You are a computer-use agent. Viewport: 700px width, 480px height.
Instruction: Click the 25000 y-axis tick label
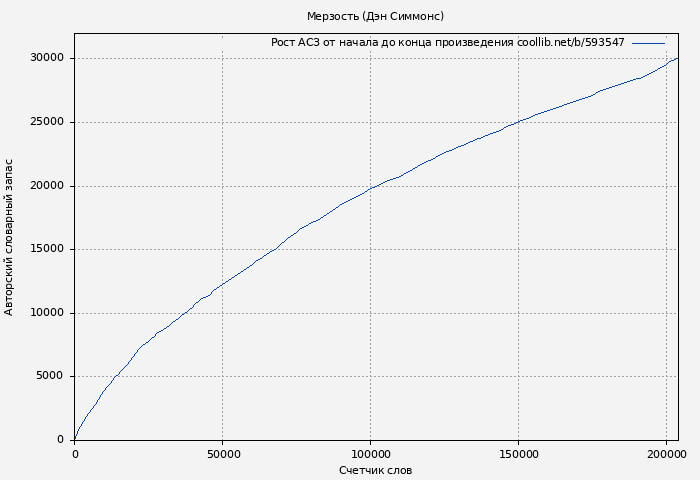point(47,122)
